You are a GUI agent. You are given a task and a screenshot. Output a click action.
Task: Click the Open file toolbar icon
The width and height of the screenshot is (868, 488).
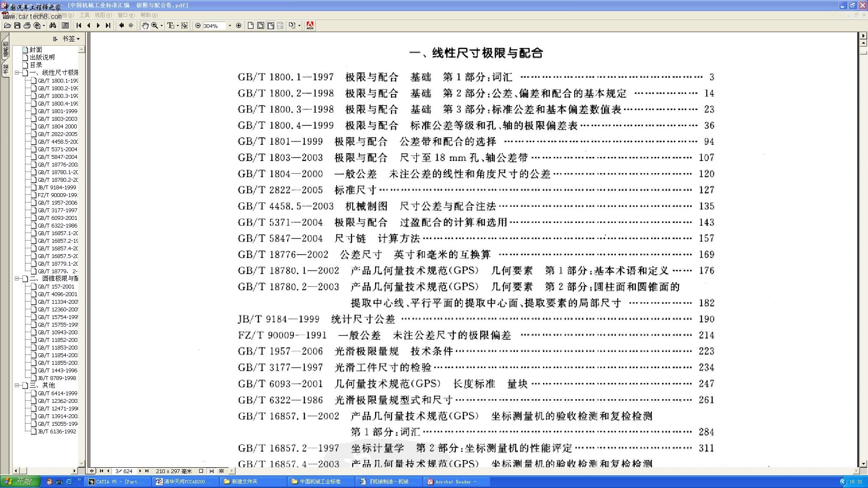click(x=7, y=26)
